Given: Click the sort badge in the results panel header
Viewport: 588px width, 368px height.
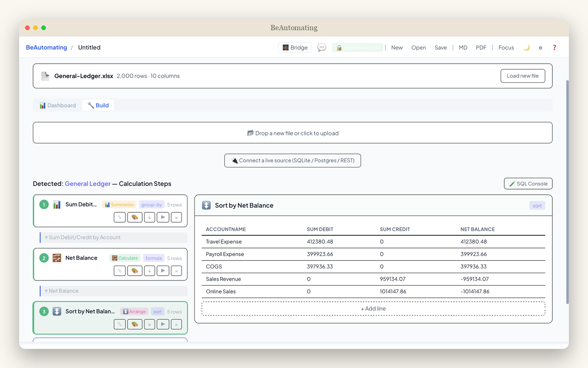Looking at the screenshot, I should click(x=537, y=205).
